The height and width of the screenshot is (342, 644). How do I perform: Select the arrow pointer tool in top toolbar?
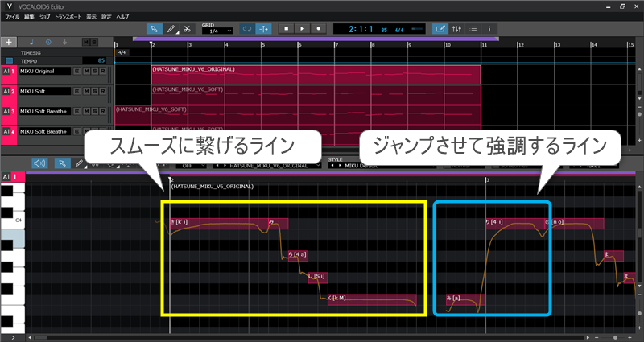(x=154, y=29)
